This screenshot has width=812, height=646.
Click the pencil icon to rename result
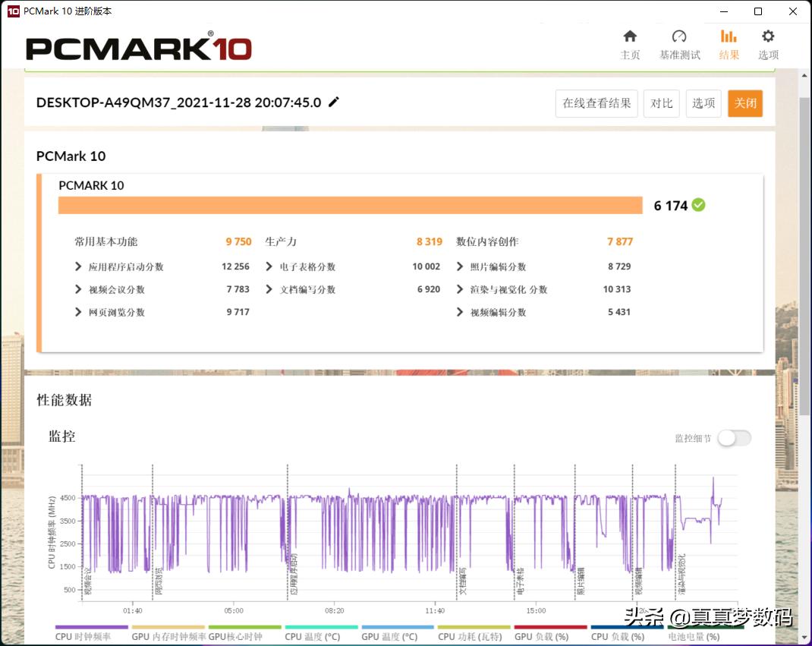click(334, 102)
